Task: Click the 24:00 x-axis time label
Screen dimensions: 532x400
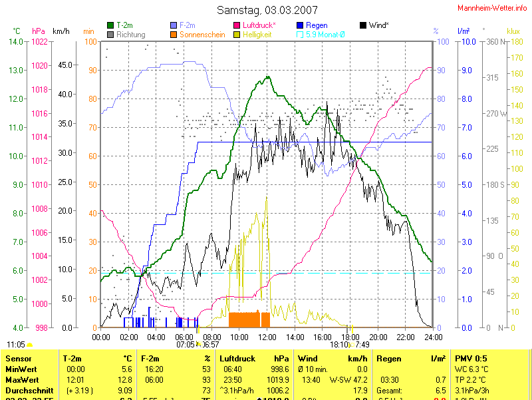Action: pyautogui.click(x=434, y=337)
